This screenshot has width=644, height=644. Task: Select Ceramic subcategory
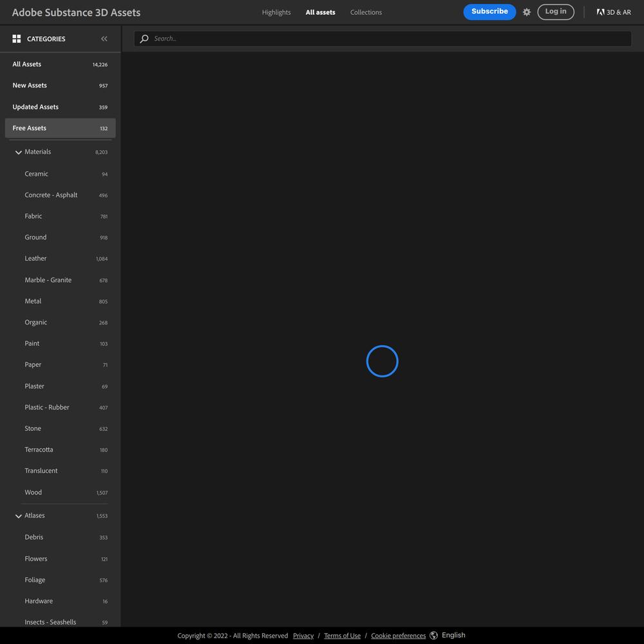click(60, 174)
